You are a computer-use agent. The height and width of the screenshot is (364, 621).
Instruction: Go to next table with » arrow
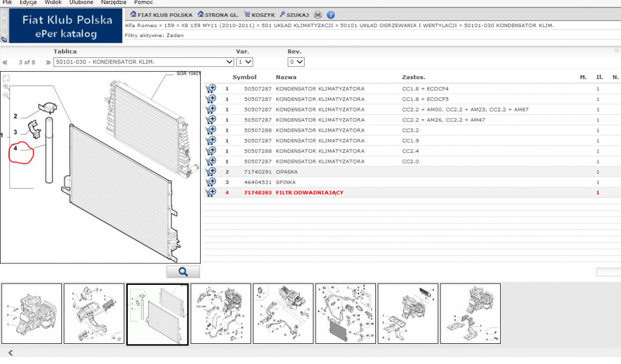tap(48, 62)
